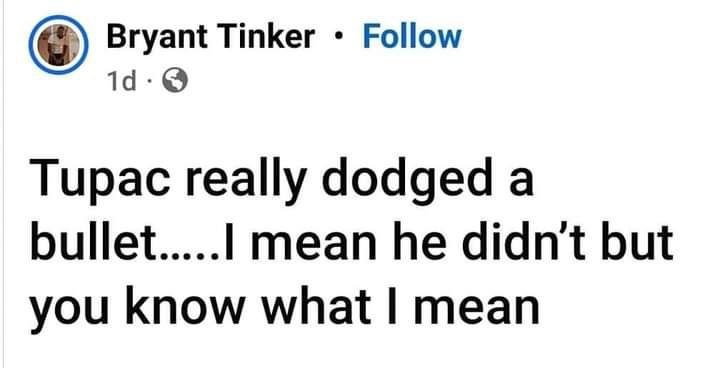Open the 1d timestamp link
This screenshot has width=720, height=368.
tap(122, 82)
